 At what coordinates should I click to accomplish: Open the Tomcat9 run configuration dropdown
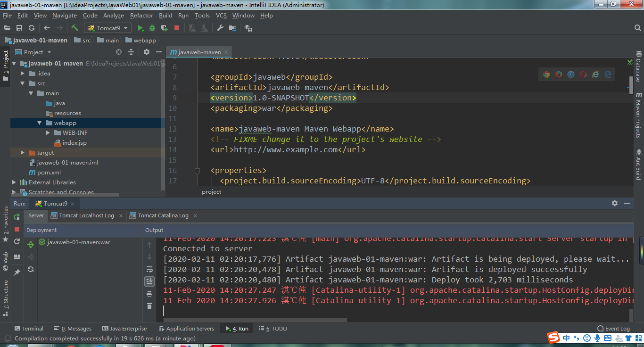pyautogui.click(x=107, y=28)
